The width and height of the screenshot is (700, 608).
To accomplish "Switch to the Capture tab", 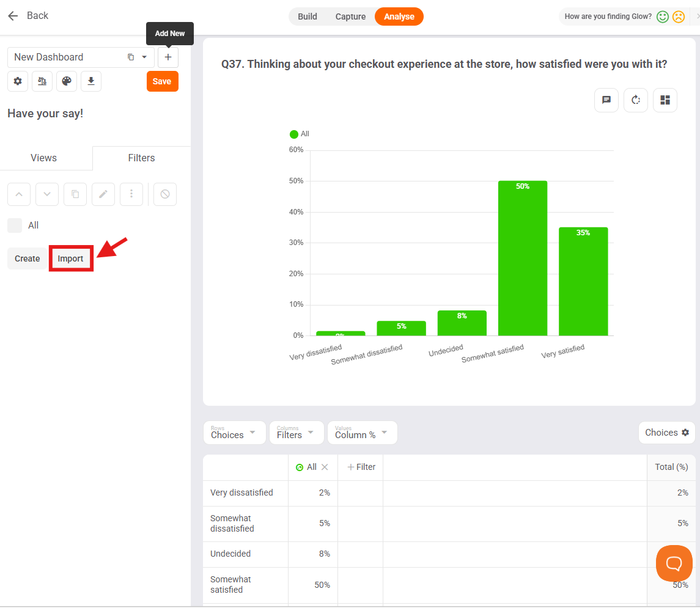I will click(350, 16).
